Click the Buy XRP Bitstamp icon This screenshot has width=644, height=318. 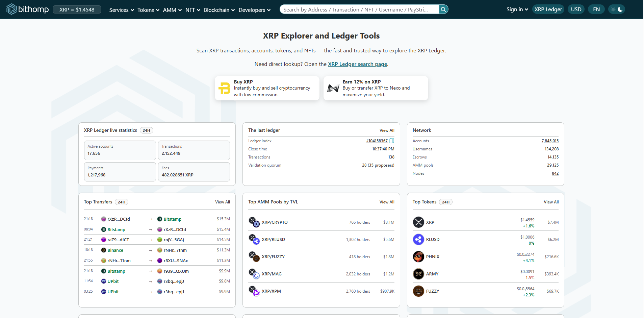pyautogui.click(x=224, y=88)
